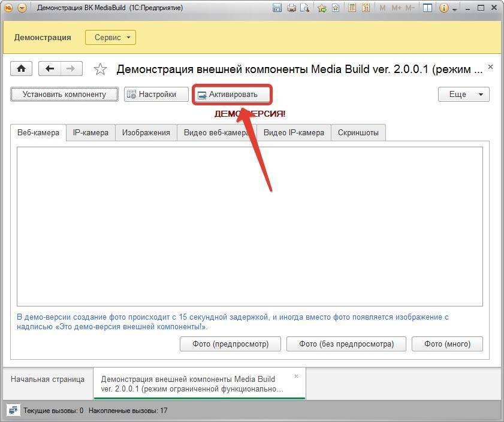Toggle the window panel layout icon

click(x=427, y=8)
